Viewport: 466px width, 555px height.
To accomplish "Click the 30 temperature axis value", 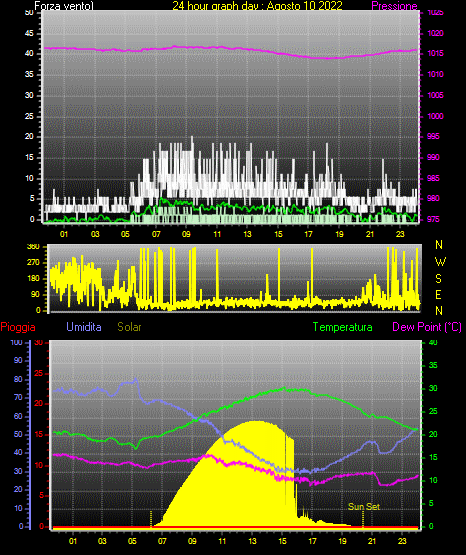I will pyautogui.click(x=433, y=388).
